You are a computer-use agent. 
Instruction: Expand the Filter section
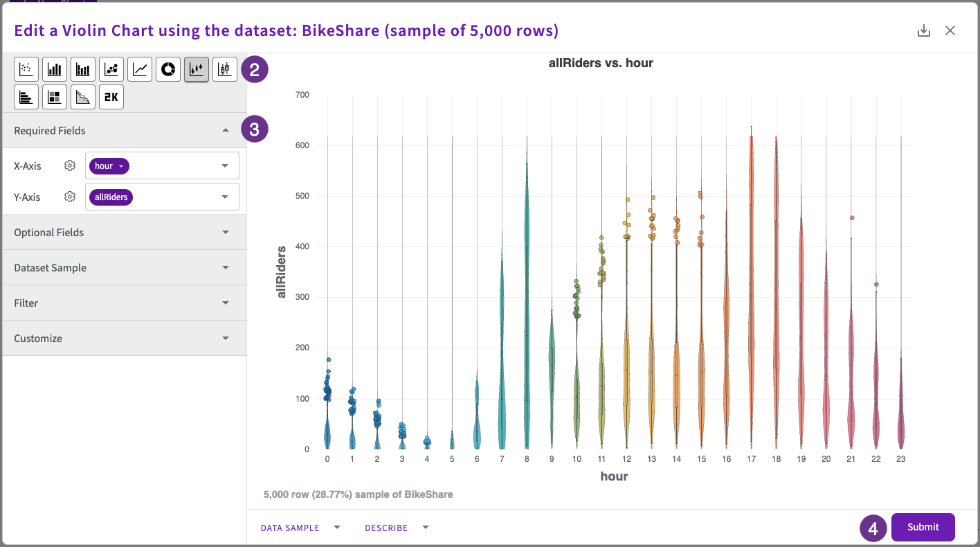[x=125, y=303]
